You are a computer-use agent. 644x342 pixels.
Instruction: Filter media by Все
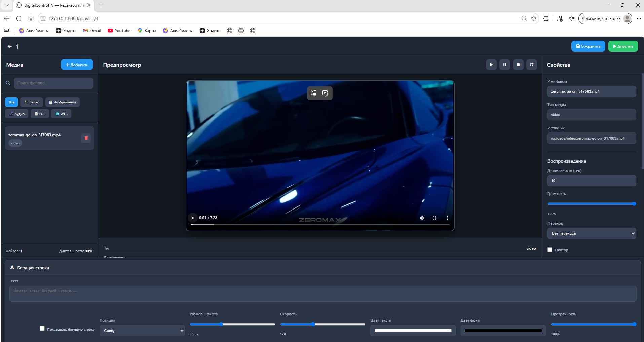coord(12,102)
